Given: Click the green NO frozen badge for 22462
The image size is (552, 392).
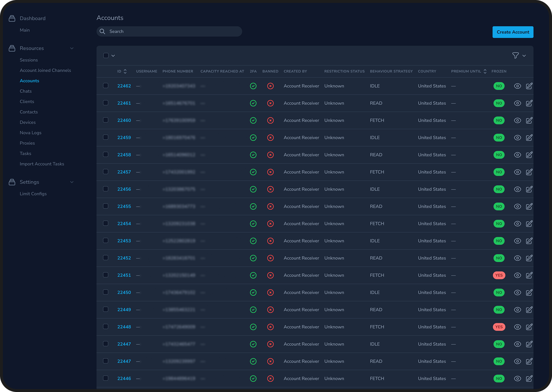Looking at the screenshot, I should (499, 86).
